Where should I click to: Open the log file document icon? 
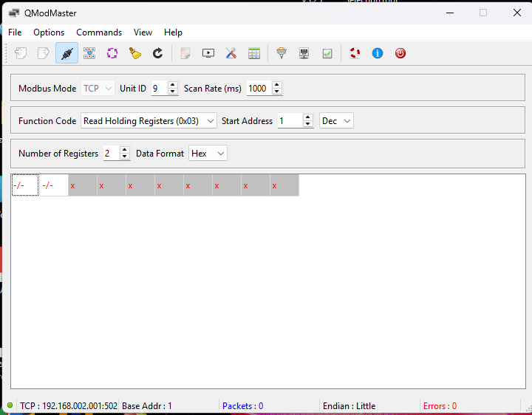pos(185,53)
